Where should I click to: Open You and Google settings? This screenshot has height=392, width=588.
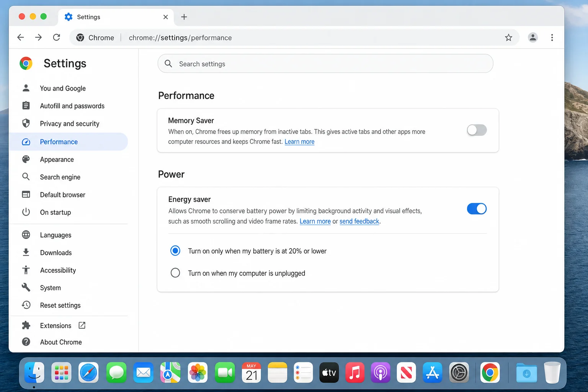click(x=68, y=88)
